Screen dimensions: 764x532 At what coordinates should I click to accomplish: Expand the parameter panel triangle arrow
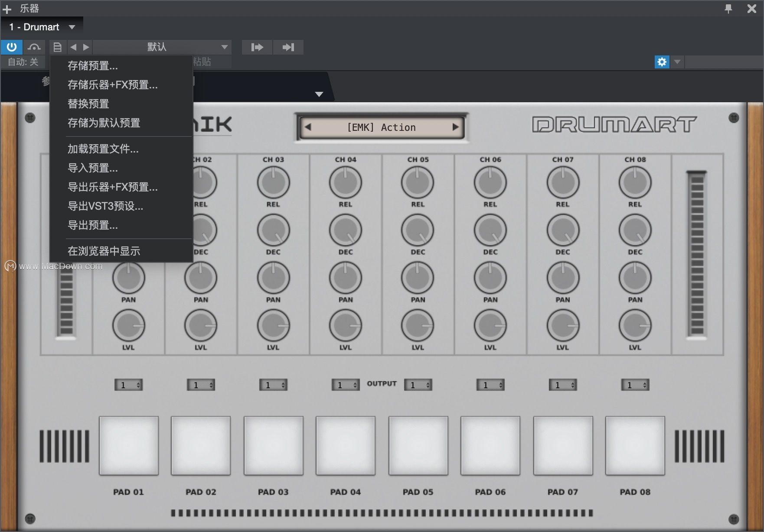pyautogui.click(x=319, y=94)
